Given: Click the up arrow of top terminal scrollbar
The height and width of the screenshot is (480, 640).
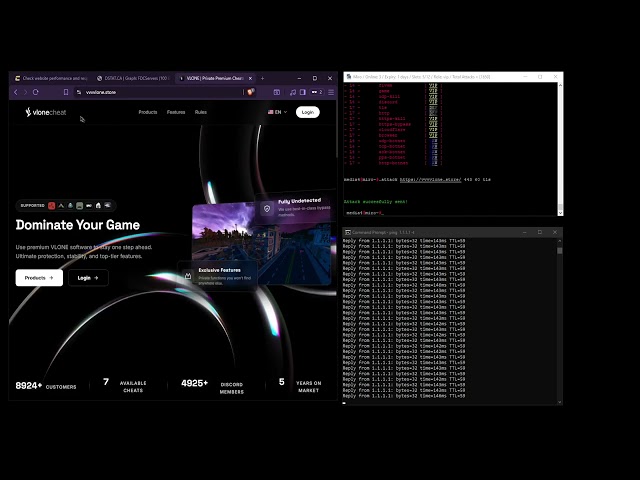Looking at the screenshot, I should (x=560, y=85).
